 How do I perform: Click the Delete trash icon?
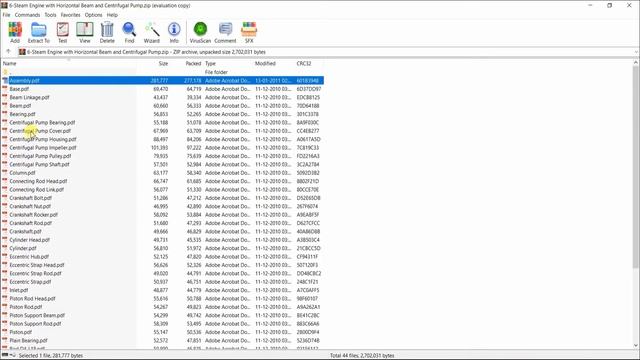point(107,33)
